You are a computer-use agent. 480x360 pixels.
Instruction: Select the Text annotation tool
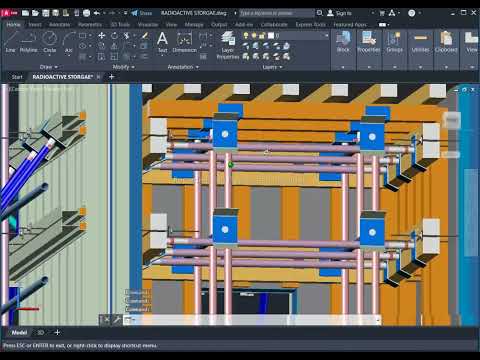(162, 42)
